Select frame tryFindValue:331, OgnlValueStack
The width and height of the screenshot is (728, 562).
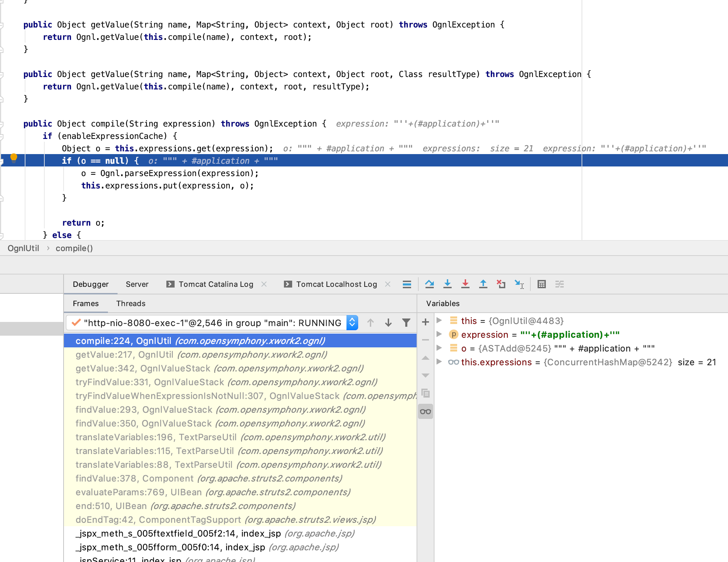240,382
